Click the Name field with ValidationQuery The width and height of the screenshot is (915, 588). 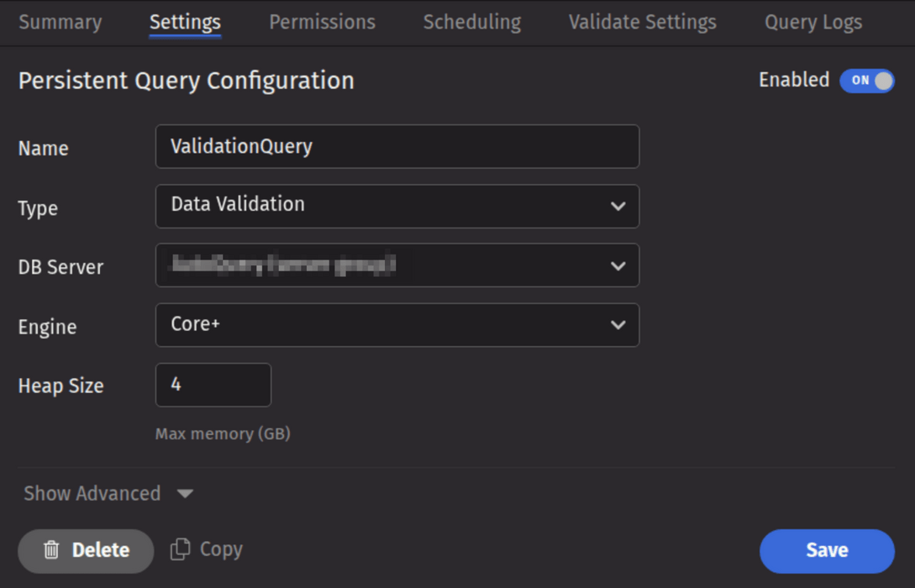pos(397,146)
